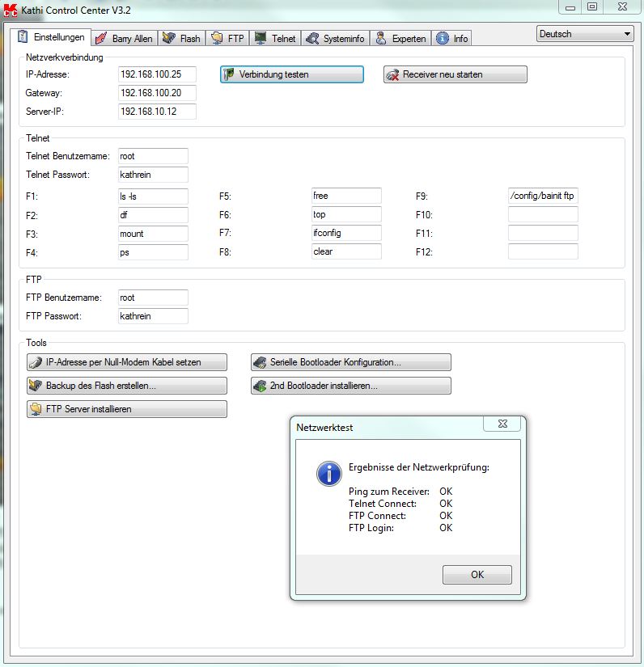Click the FTP Passwort field

[x=153, y=316]
